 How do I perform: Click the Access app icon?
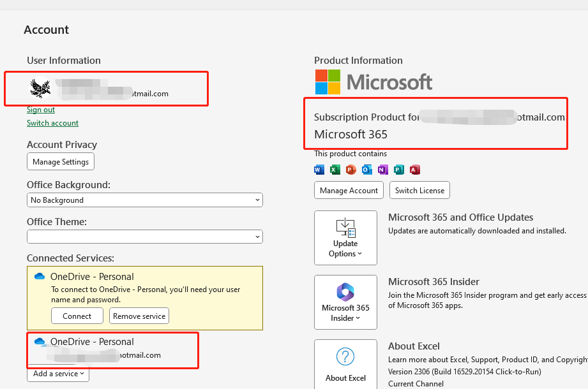click(x=415, y=170)
